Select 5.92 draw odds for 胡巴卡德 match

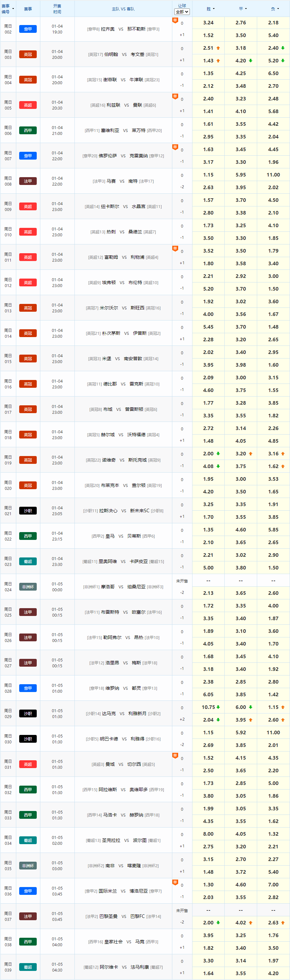click(x=241, y=732)
